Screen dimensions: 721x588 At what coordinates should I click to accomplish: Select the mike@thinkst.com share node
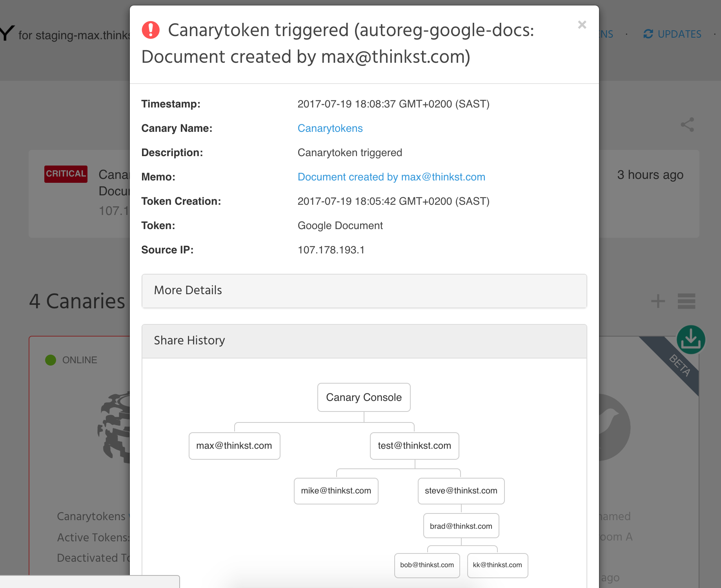click(336, 491)
